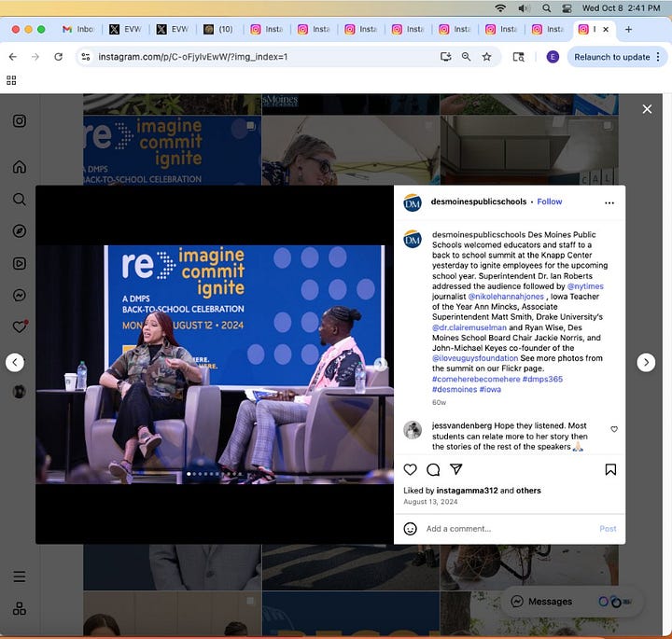Focus the Add a comment field

[510, 529]
